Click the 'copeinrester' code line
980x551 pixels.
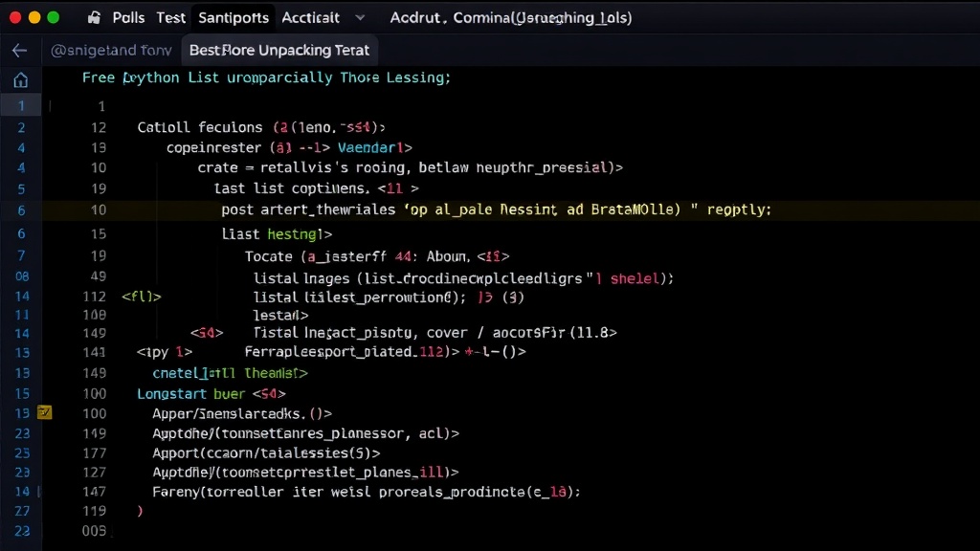289,147
